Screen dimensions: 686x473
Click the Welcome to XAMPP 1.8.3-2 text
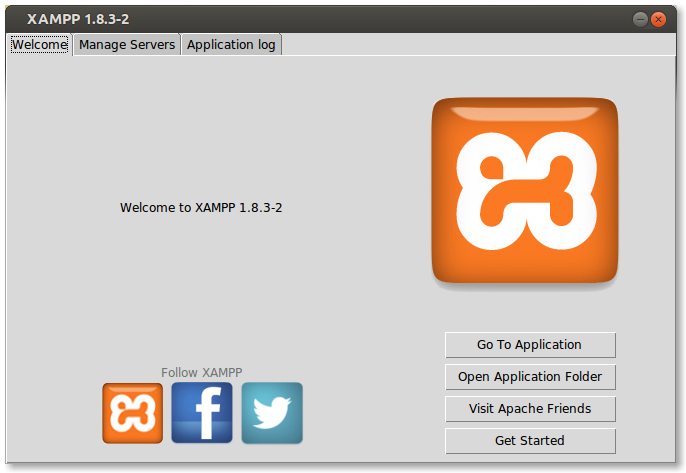click(201, 207)
